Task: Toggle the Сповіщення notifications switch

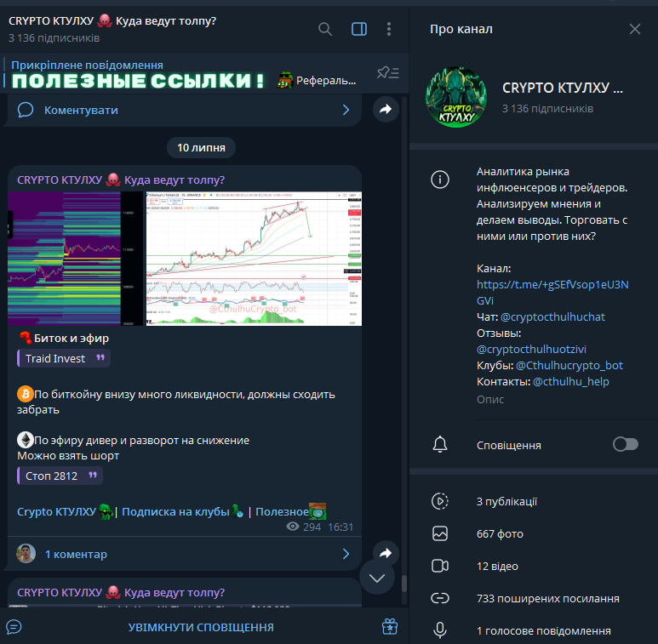Action: [626, 444]
